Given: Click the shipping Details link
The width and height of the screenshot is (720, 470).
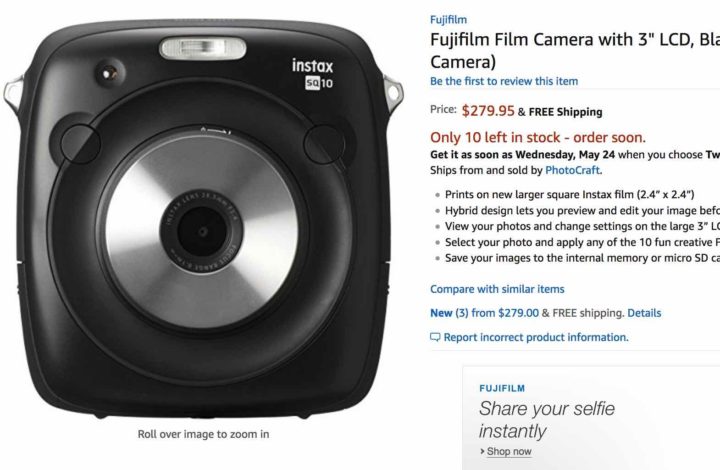Looking at the screenshot, I should point(644,313).
